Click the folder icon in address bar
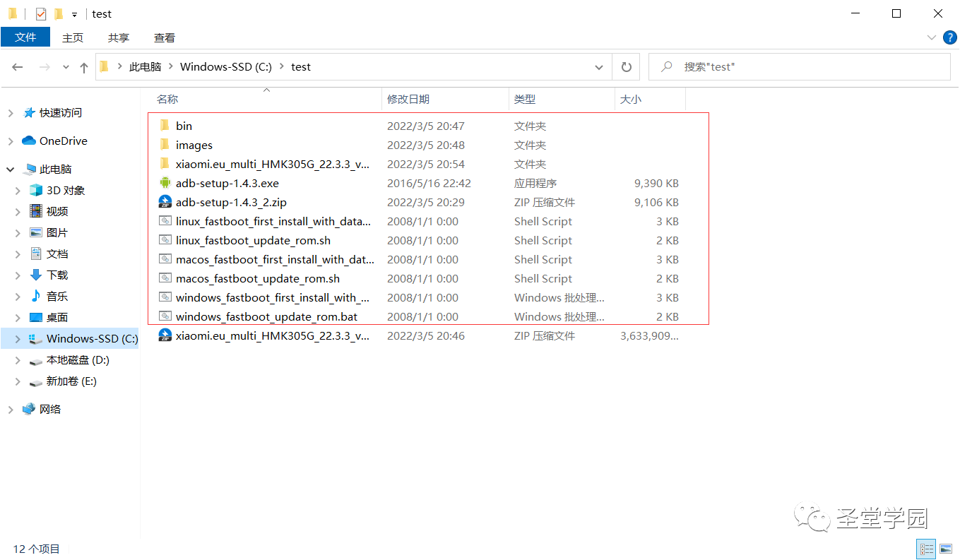This screenshot has height=560, width=960. pyautogui.click(x=105, y=66)
